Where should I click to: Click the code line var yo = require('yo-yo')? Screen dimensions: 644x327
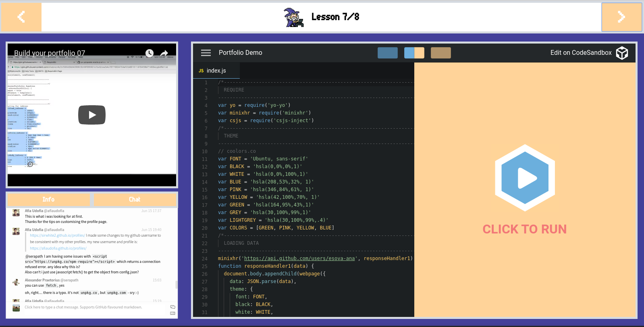[254, 105]
